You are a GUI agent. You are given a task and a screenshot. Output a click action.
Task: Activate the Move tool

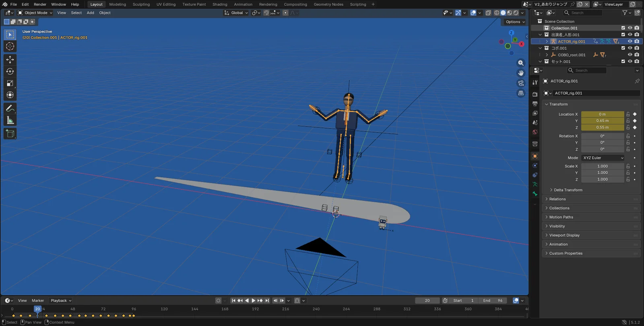click(10, 59)
